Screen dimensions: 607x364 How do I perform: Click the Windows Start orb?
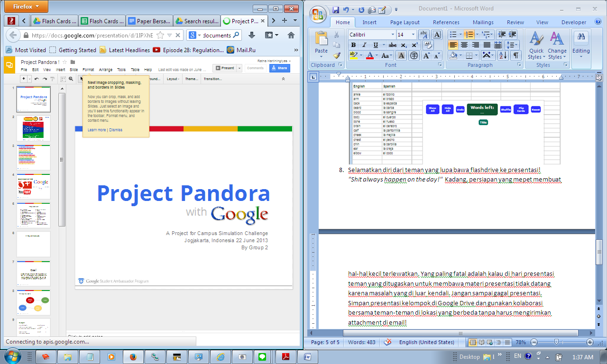(12, 356)
